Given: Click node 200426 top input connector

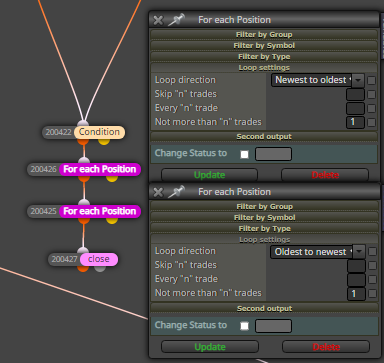Looking at the screenshot, I should click(84, 160).
